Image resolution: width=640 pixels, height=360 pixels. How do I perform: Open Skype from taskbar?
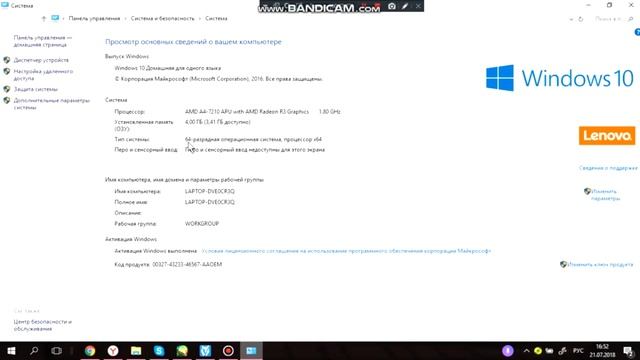point(159,351)
